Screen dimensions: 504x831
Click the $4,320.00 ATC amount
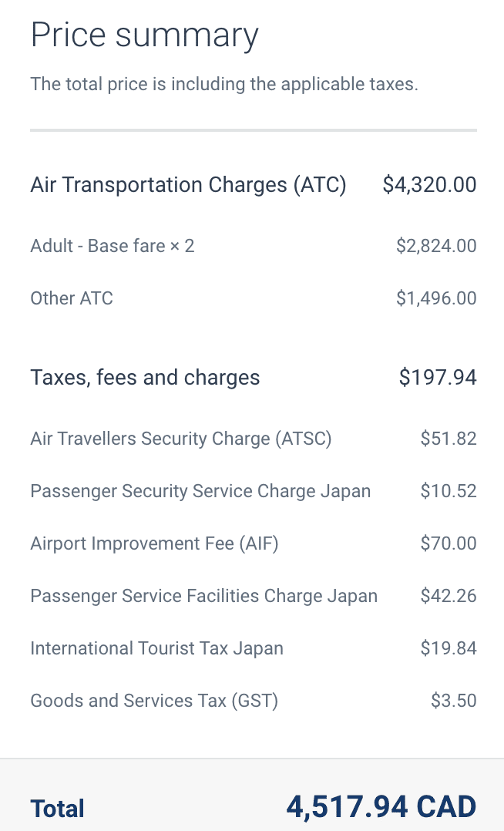(x=429, y=185)
